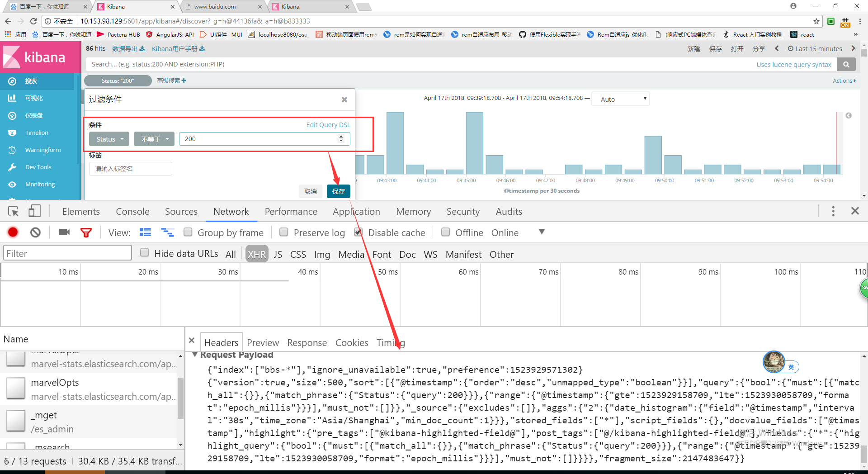This screenshot has width=868, height=474.
Task: Click the 数据导出 download link
Action: 128,48
